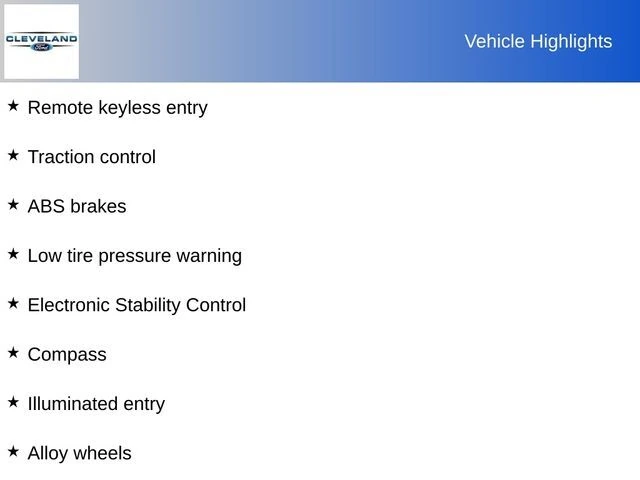Select the star beside Electronic Stability Control

[13, 303]
